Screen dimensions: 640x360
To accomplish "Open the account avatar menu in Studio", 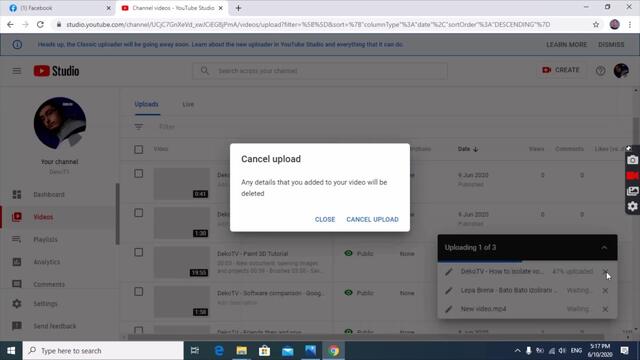I will pyautogui.click(x=621, y=71).
